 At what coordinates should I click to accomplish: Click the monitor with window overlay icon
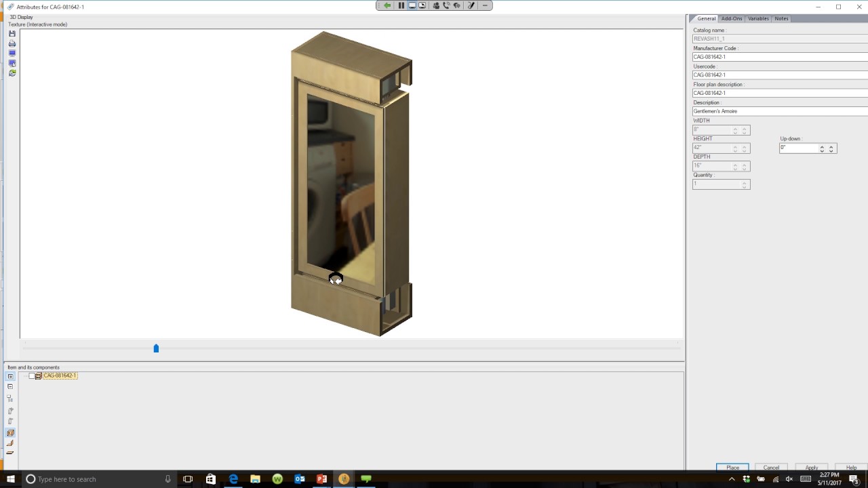(x=12, y=63)
